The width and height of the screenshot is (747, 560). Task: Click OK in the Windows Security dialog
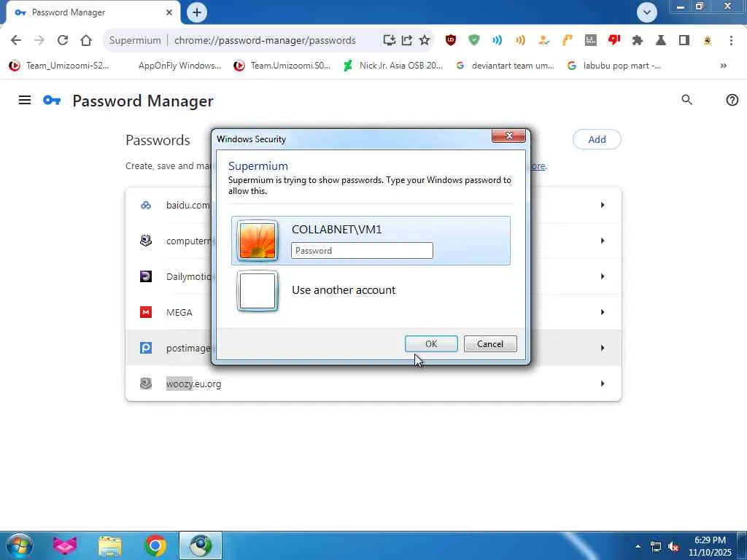pos(431,344)
